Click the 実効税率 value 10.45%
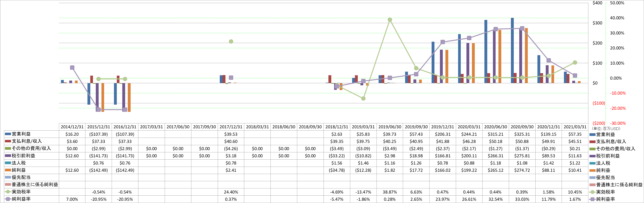 click(x=575, y=192)
